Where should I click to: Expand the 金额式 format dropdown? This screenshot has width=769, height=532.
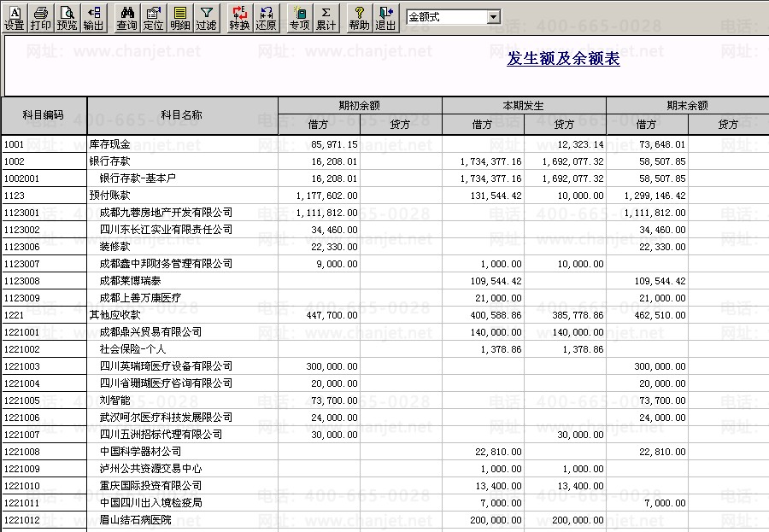494,17
